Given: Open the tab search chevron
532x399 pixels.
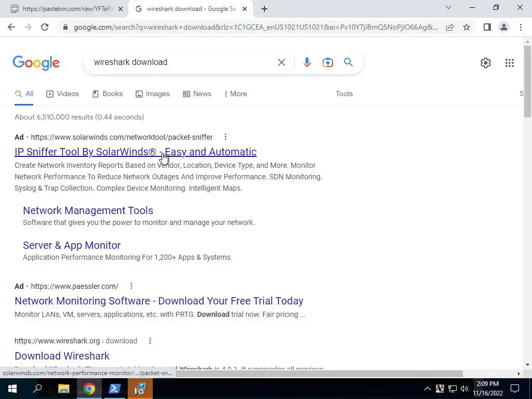Looking at the screenshot, I should click(x=448, y=7).
